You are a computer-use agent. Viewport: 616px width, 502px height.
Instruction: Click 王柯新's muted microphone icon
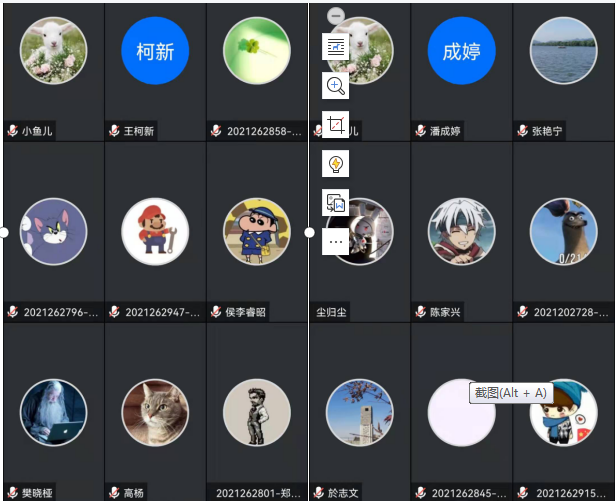tap(114, 130)
